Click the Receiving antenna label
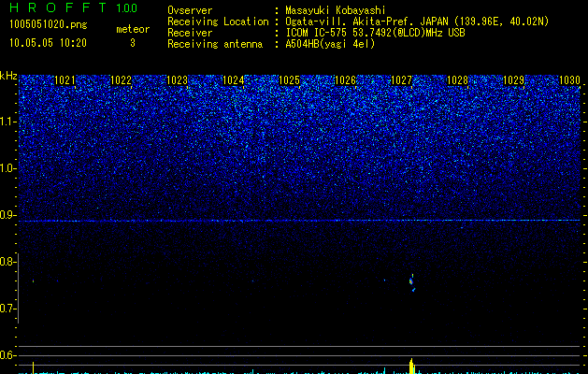Viewport: 588px width, 374px height. click(x=215, y=44)
